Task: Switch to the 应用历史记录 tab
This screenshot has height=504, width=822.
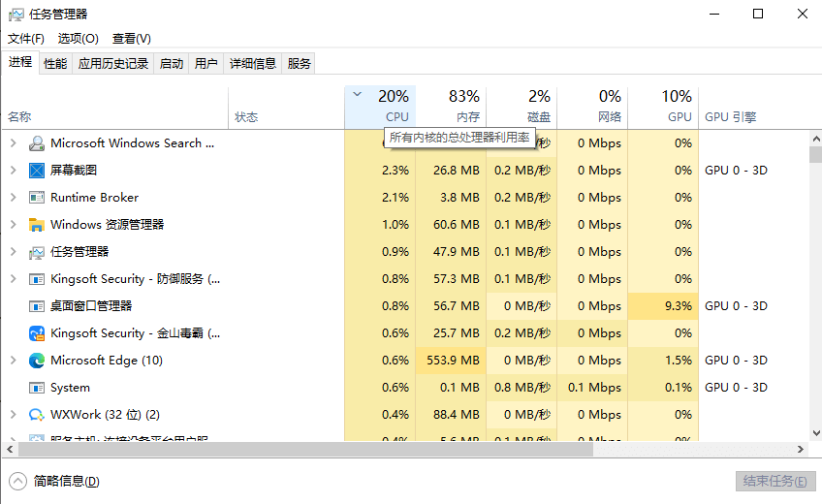Action: [113, 64]
